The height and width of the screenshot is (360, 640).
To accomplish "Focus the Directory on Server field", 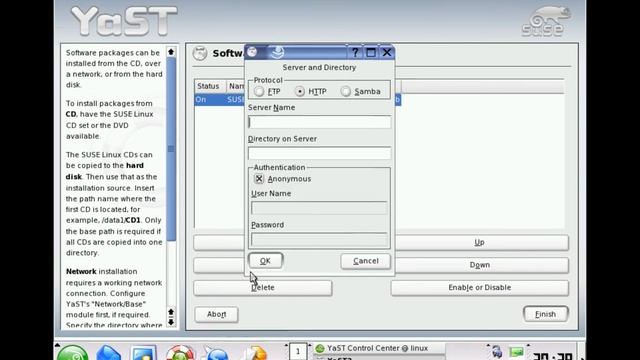I will coord(319,153).
